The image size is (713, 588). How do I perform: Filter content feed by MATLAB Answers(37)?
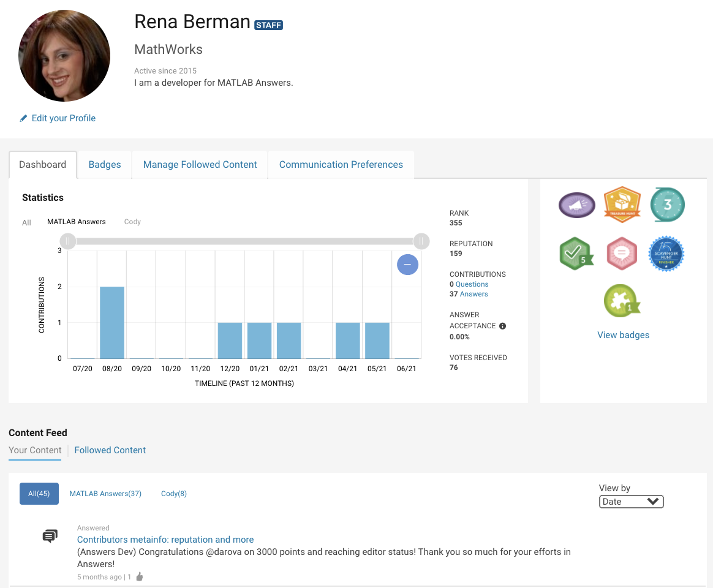(x=105, y=494)
